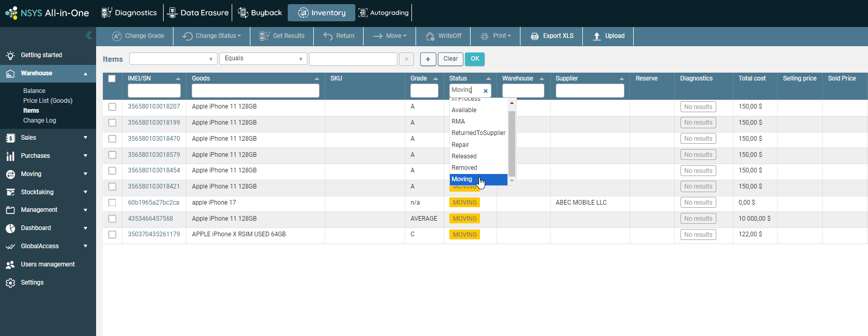Select Moving in the status list
The width and height of the screenshot is (868, 336).
pyautogui.click(x=478, y=180)
